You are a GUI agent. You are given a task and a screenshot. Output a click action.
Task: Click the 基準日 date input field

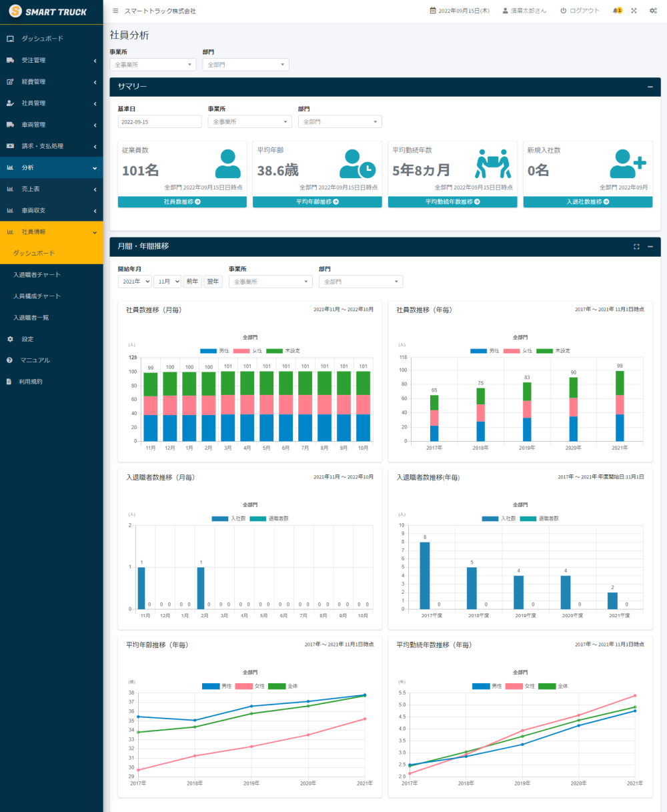tap(159, 121)
